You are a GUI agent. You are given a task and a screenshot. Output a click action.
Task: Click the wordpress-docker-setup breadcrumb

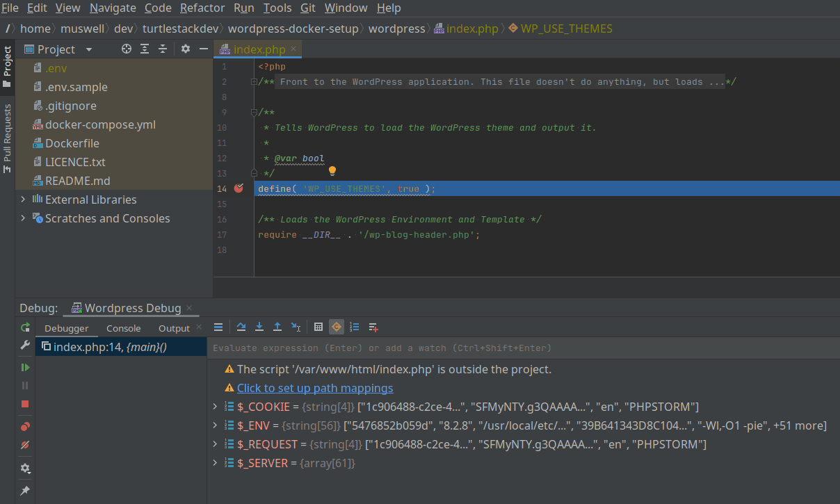click(293, 29)
